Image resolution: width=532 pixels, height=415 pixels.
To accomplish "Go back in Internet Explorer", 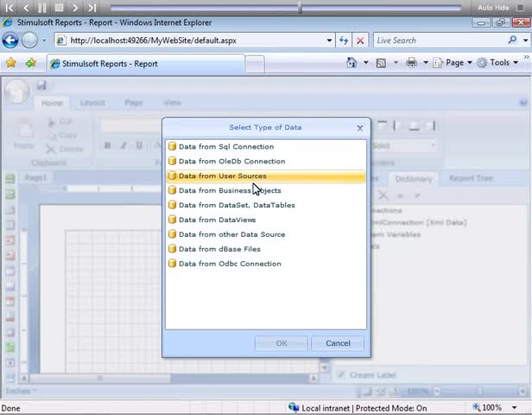I will [10, 41].
